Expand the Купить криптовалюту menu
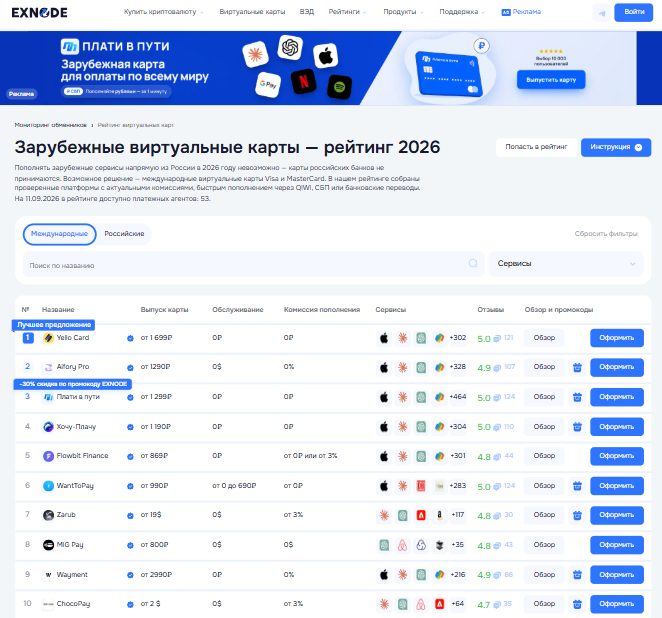Viewport: 662px width, 618px height. [x=163, y=12]
